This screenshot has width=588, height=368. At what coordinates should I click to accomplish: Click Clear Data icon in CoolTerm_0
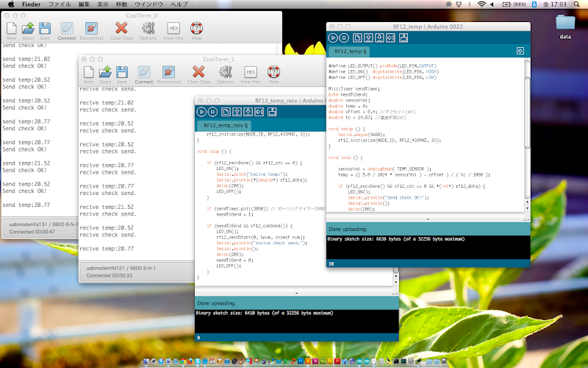pyautogui.click(x=121, y=29)
